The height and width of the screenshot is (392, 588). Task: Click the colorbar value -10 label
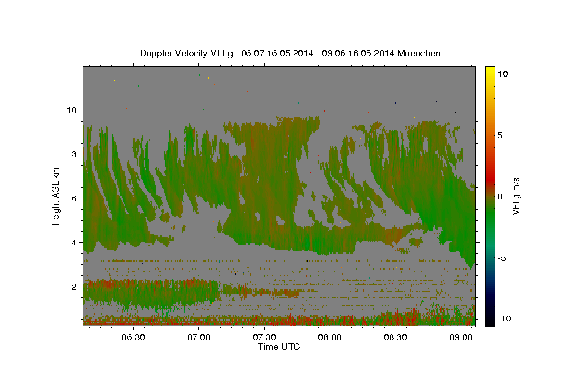[x=504, y=318]
